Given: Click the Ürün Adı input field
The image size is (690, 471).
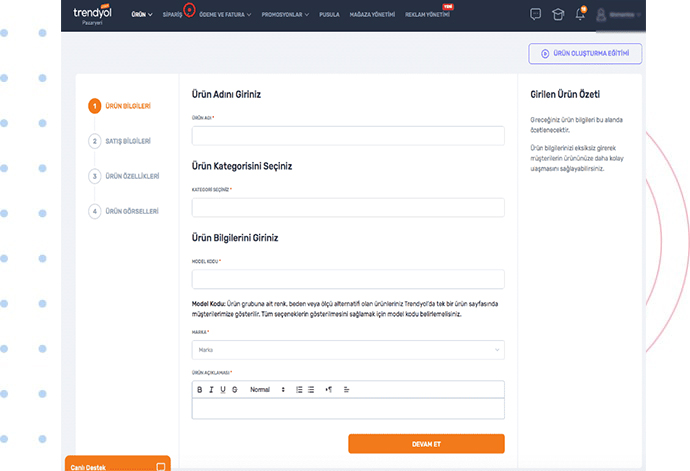Looking at the screenshot, I should (348, 136).
